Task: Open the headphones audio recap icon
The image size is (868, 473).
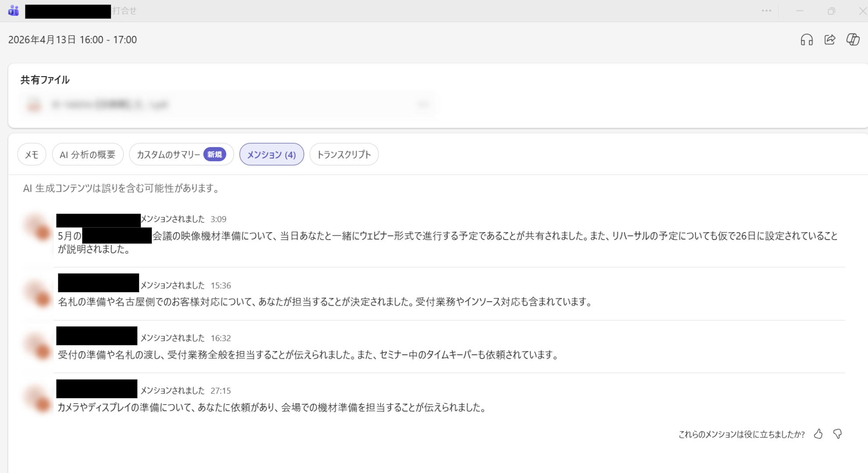Action: (x=807, y=40)
